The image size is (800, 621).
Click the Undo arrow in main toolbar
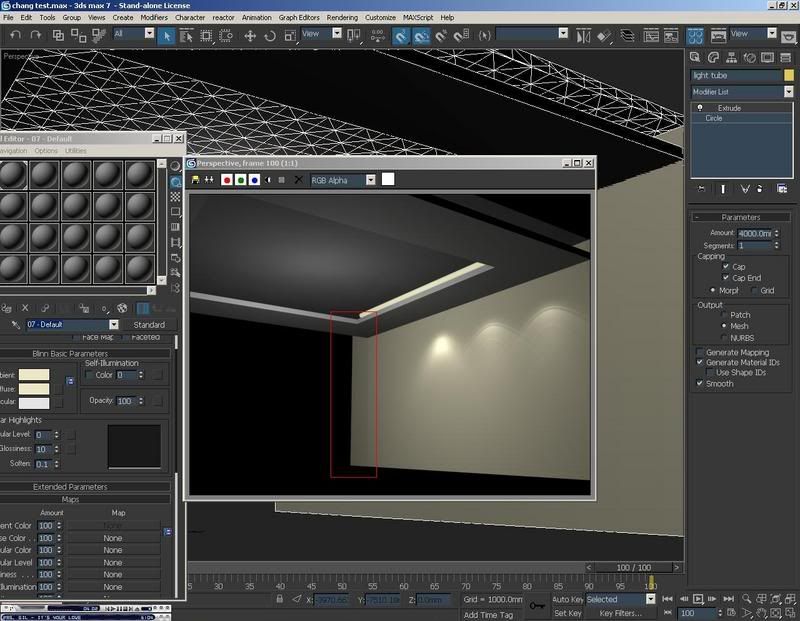15,35
